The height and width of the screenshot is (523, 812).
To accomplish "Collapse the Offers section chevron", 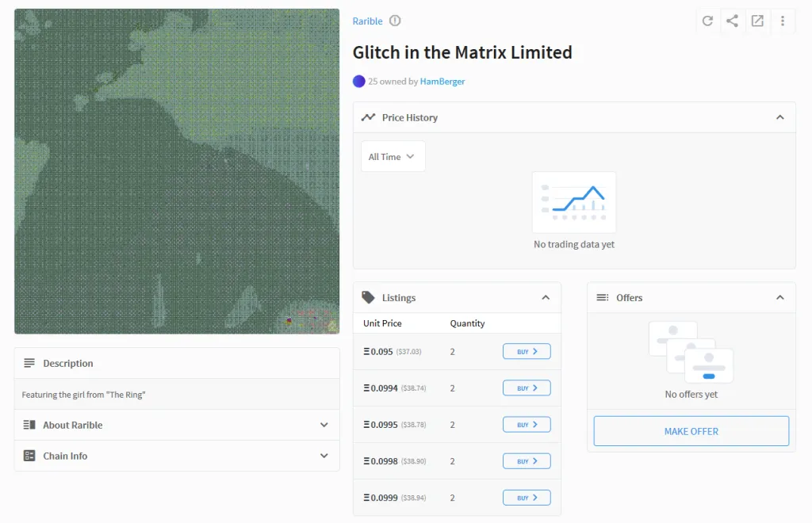I will 780,297.
